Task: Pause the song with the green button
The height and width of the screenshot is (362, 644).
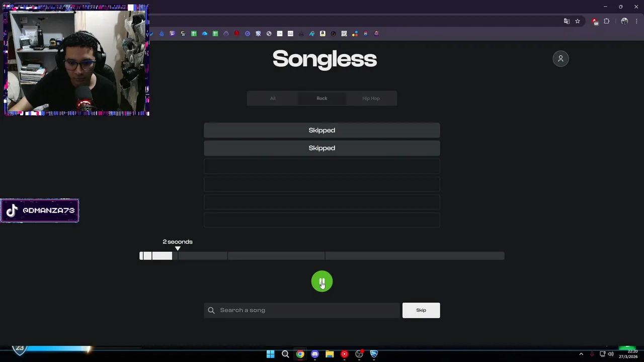Action: (322, 281)
